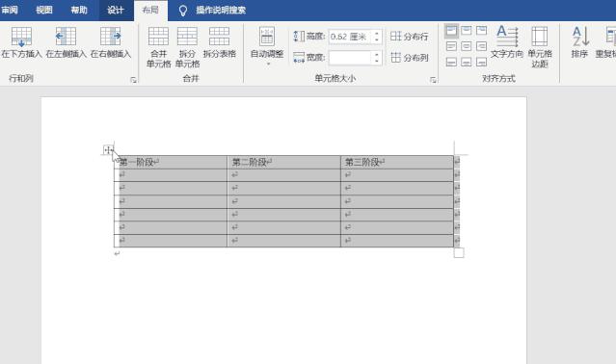The height and width of the screenshot is (364, 616).
Task: Select the Layout (布局) tab
Action: click(x=150, y=11)
